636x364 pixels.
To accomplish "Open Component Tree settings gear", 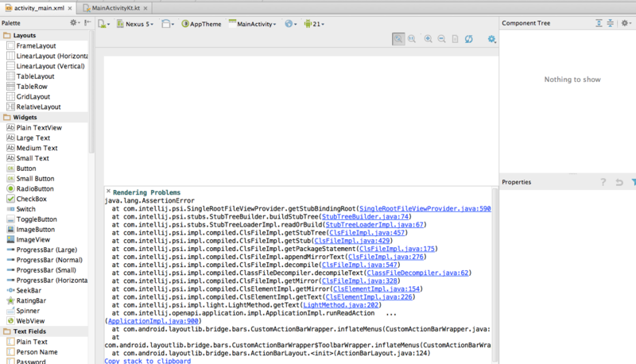I will pos(626,23).
